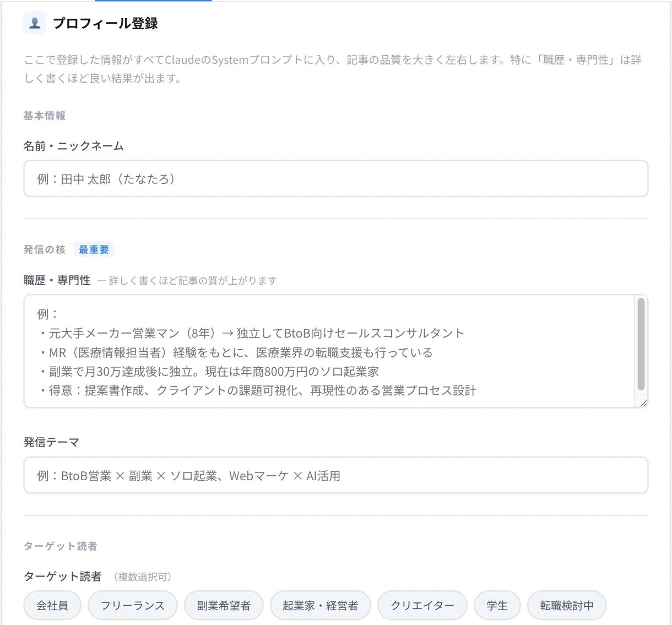Click the (複数選択可) hint text

click(x=143, y=577)
